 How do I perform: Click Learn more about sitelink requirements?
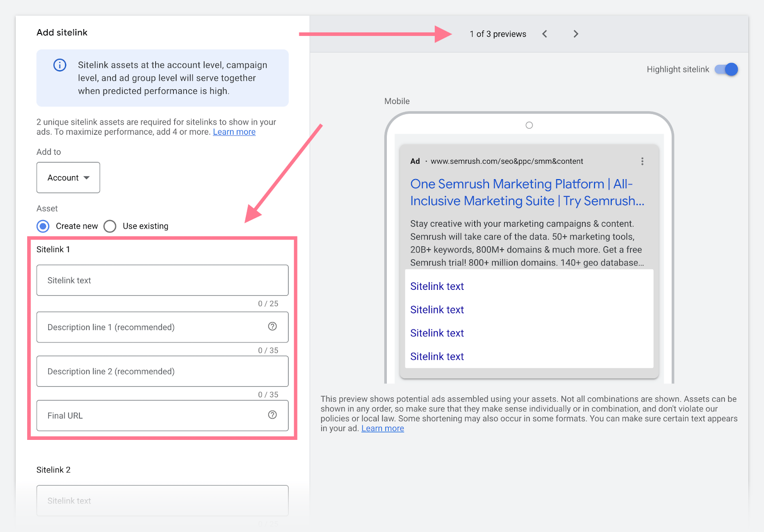coord(234,132)
